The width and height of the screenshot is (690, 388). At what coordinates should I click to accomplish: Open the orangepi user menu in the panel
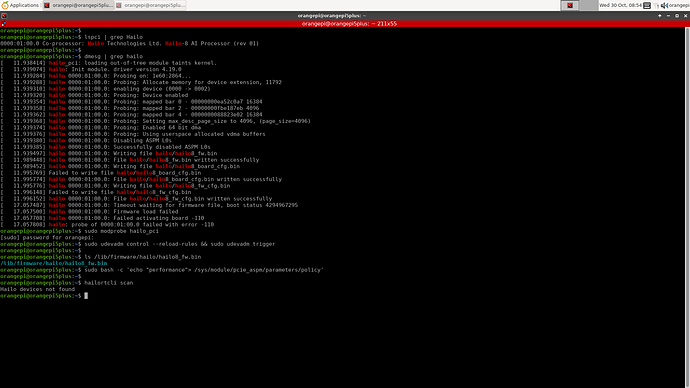(x=679, y=5)
